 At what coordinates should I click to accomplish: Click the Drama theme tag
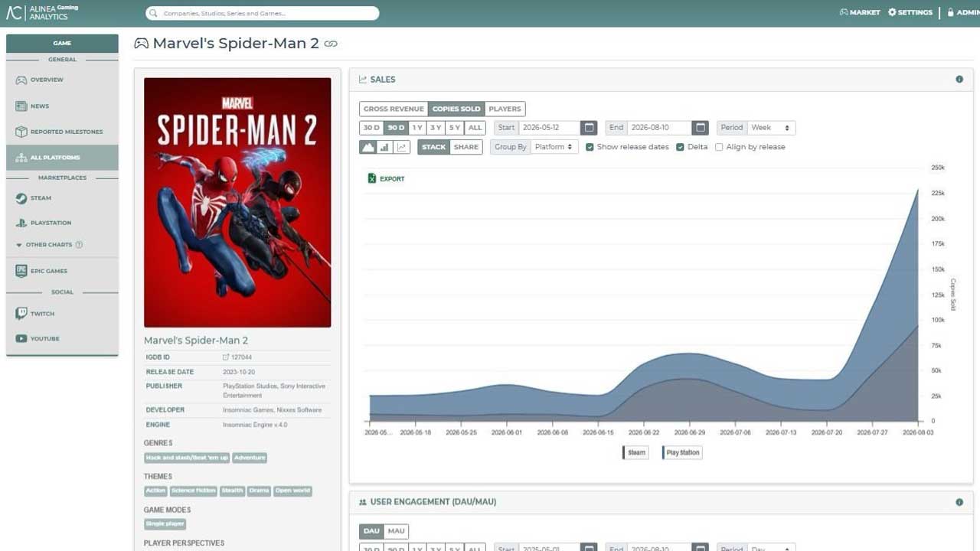[259, 491]
